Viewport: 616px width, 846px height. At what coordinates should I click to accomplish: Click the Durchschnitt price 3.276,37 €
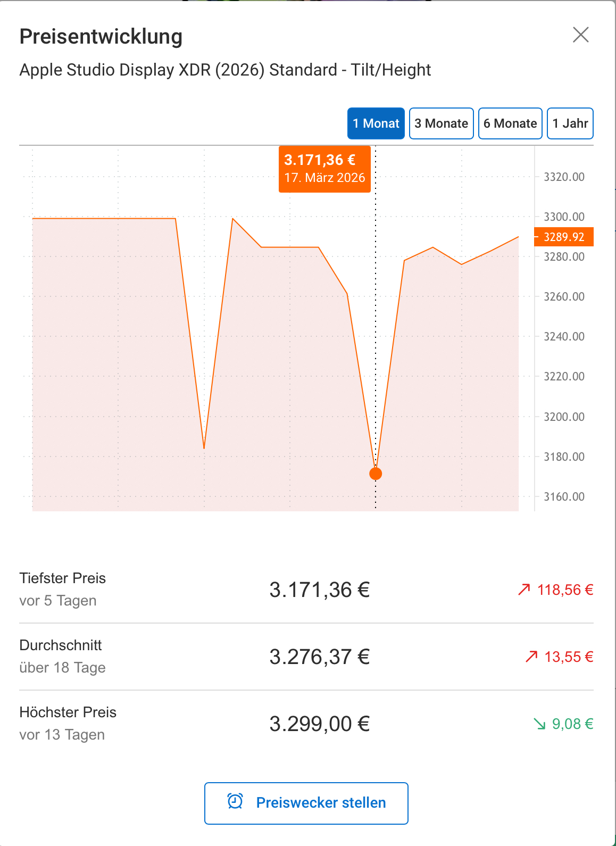click(x=319, y=657)
